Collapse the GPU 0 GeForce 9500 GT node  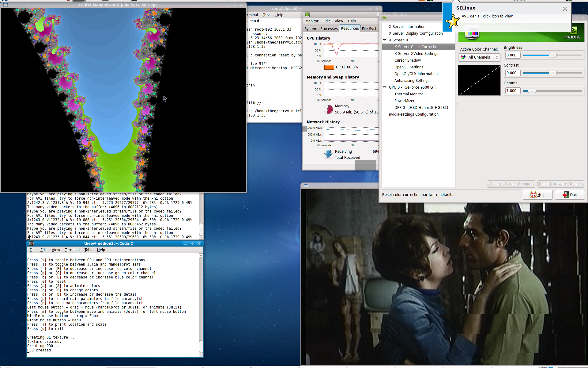coord(385,87)
